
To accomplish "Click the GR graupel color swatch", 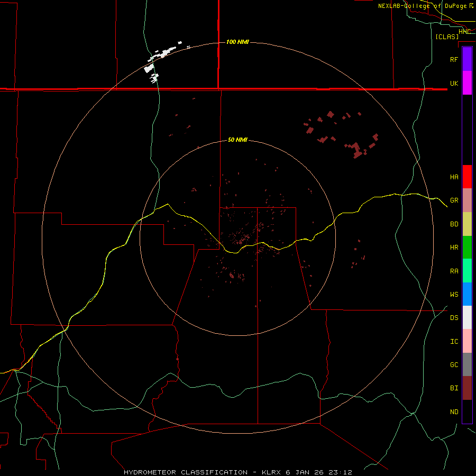I will coord(467,200).
